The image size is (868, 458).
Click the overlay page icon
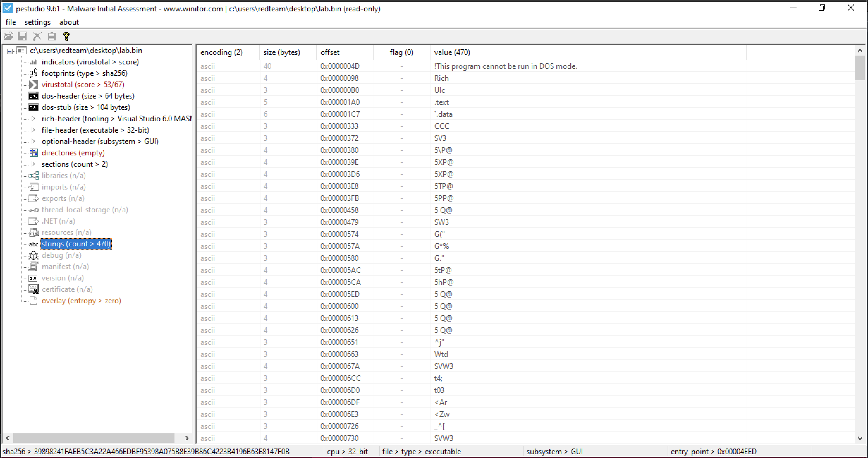tap(34, 301)
